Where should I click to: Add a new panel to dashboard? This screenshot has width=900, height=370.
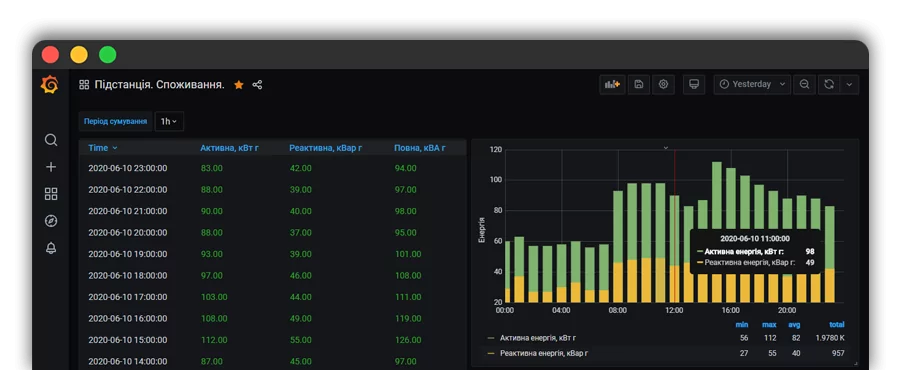tap(612, 84)
